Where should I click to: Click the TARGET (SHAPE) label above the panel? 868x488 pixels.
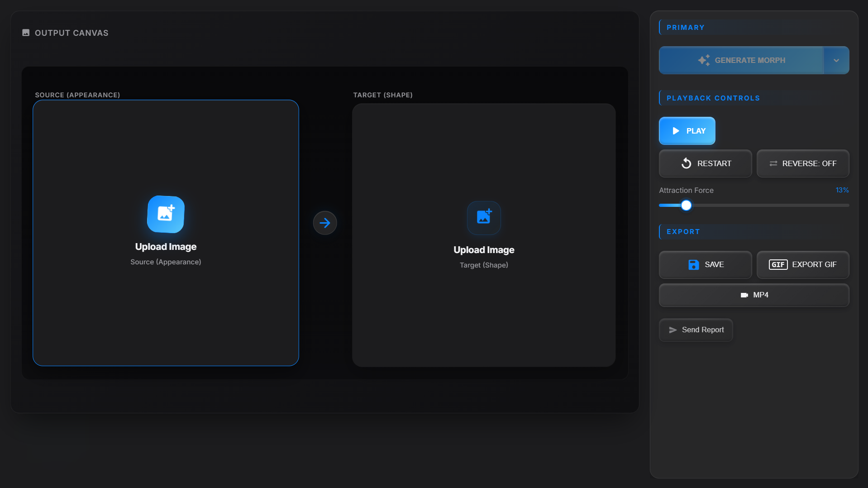[383, 95]
